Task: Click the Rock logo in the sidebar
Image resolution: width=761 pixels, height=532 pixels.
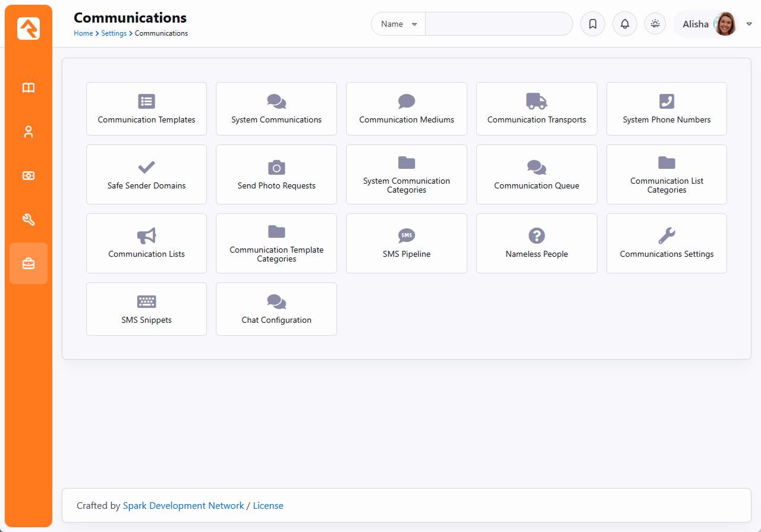Action: 29,29
